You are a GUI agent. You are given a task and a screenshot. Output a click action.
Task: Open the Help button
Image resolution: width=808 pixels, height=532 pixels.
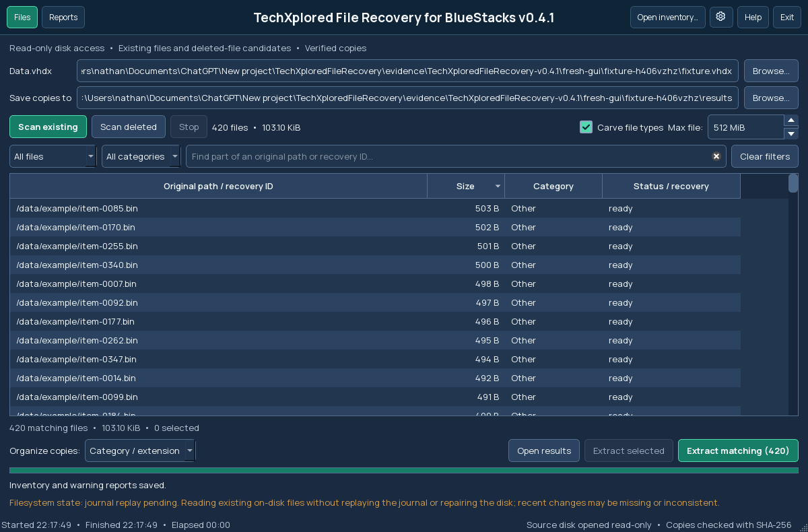[753, 17]
